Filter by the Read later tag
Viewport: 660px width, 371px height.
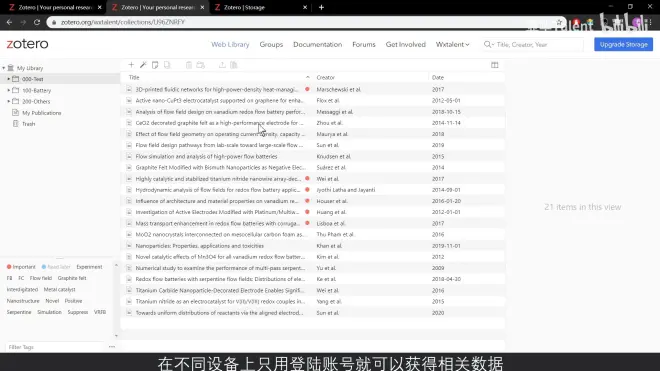(x=56, y=267)
